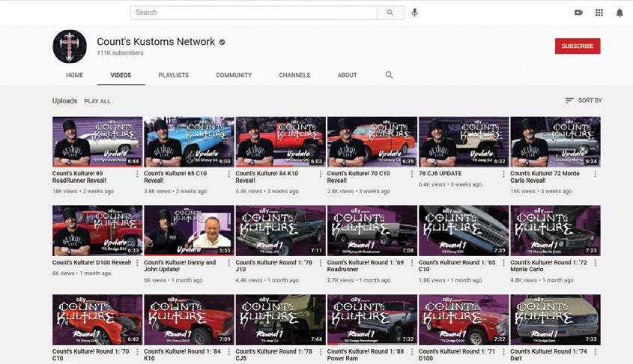
Task: Open the About tab
Action: pos(347,75)
